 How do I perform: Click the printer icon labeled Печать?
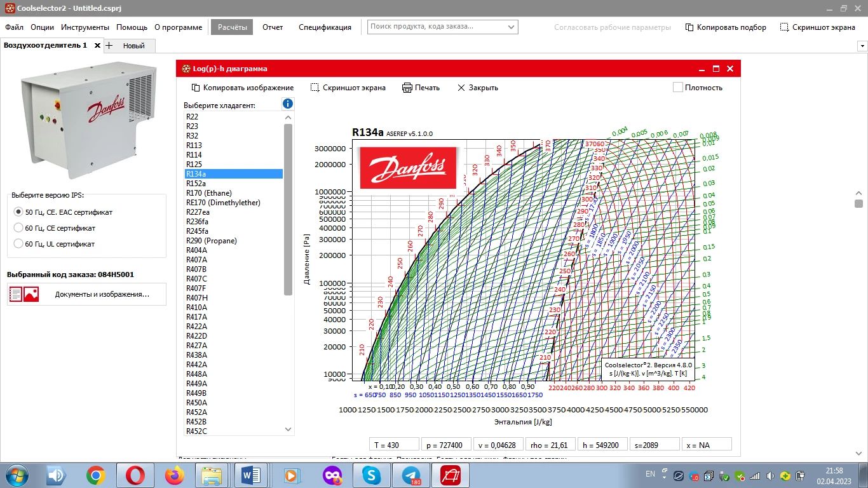(407, 88)
